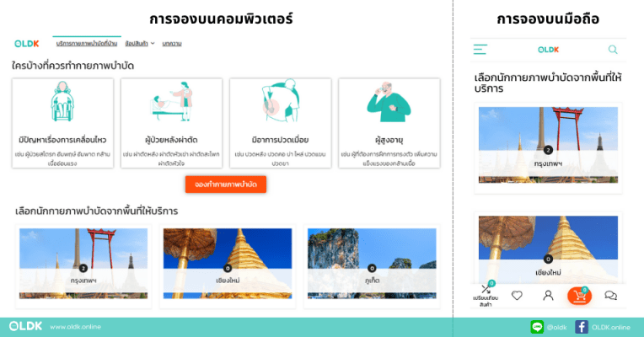Click the LINE @oldk icon
644x337 pixels.
click(x=537, y=327)
